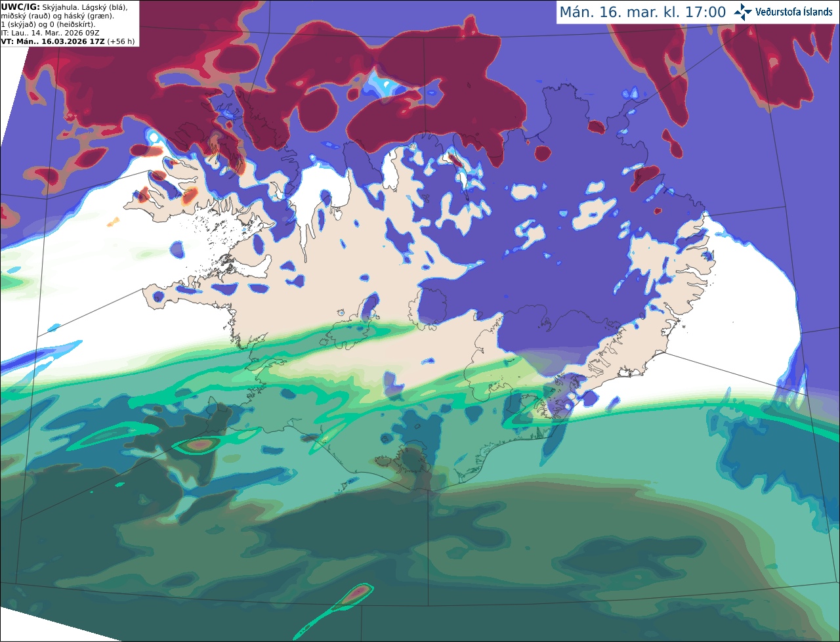Viewport: 840px width, 642px height.
Task: Click the 'UWC/IG:' legend heading
Action: point(20,7)
